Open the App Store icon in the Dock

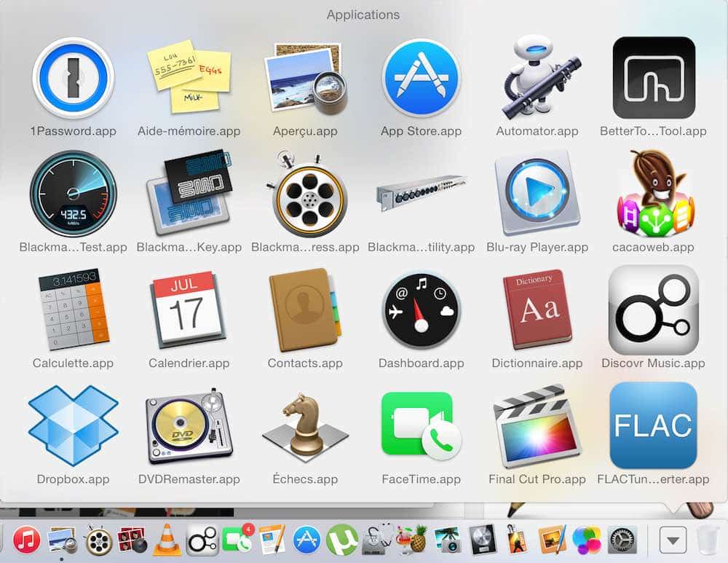[306, 540]
